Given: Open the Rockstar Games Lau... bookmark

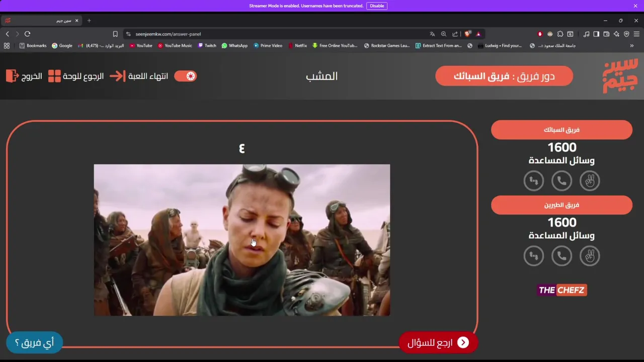Looking at the screenshot, I should click(x=386, y=45).
